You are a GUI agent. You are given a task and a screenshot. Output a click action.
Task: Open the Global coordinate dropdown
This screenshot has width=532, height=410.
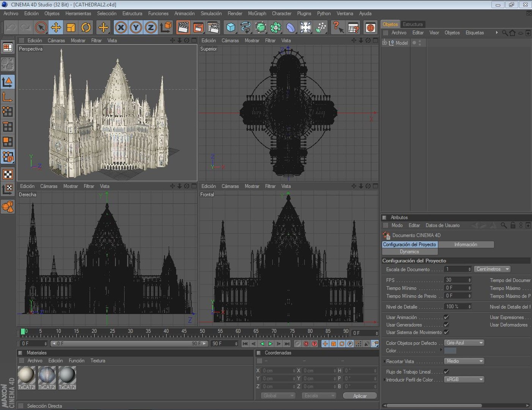(x=278, y=396)
